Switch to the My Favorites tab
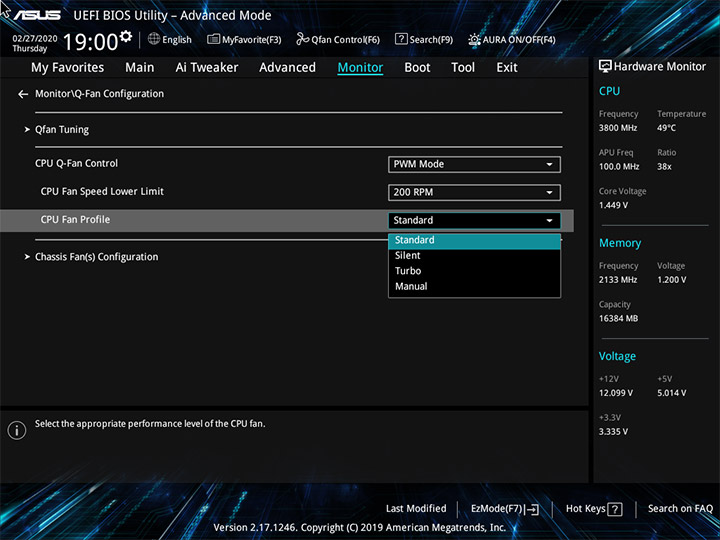The image size is (720, 540). (x=68, y=68)
